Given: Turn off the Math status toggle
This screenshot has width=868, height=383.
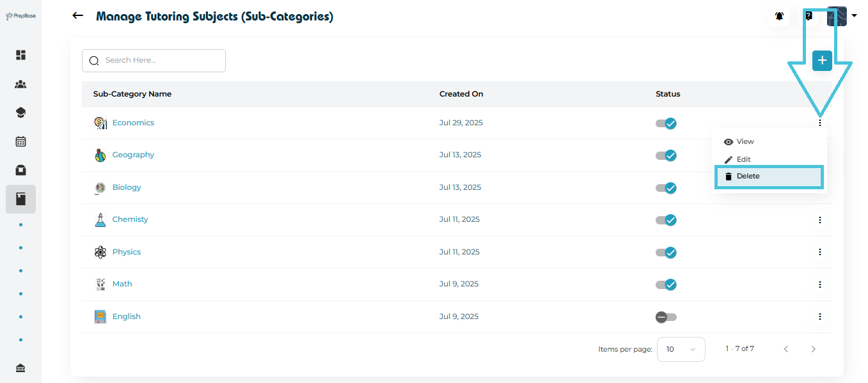Looking at the screenshot, I should (667, 285).
